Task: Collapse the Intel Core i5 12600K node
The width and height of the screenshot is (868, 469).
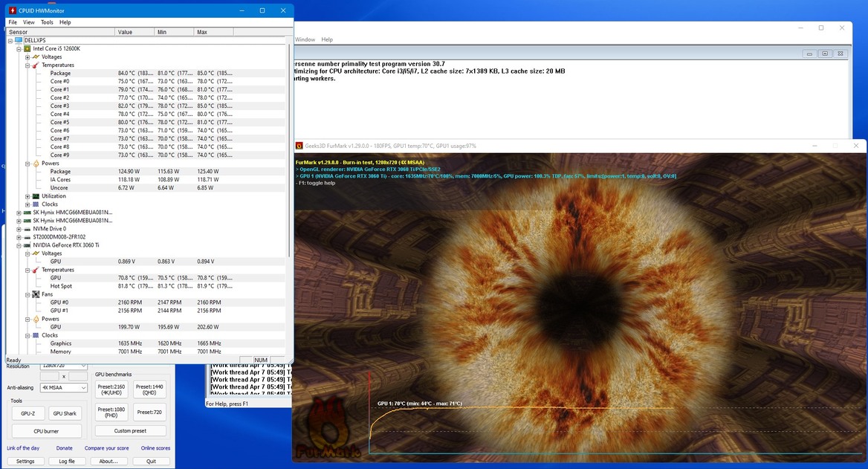Action: point(19,49)
